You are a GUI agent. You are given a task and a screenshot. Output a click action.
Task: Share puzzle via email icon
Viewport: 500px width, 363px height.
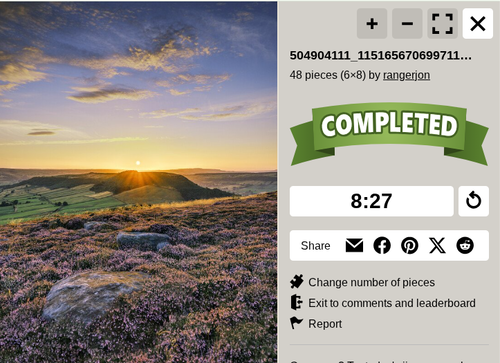click(x=354, y=245)
